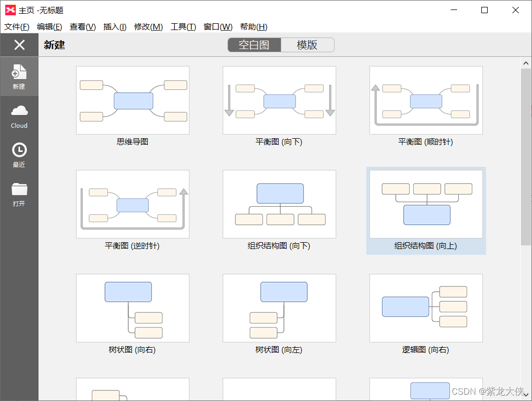Select the 平衡图 (向下) template thumbnail
Image resolution: width=532 pixels, height=401 pixels.
(279, 100)
